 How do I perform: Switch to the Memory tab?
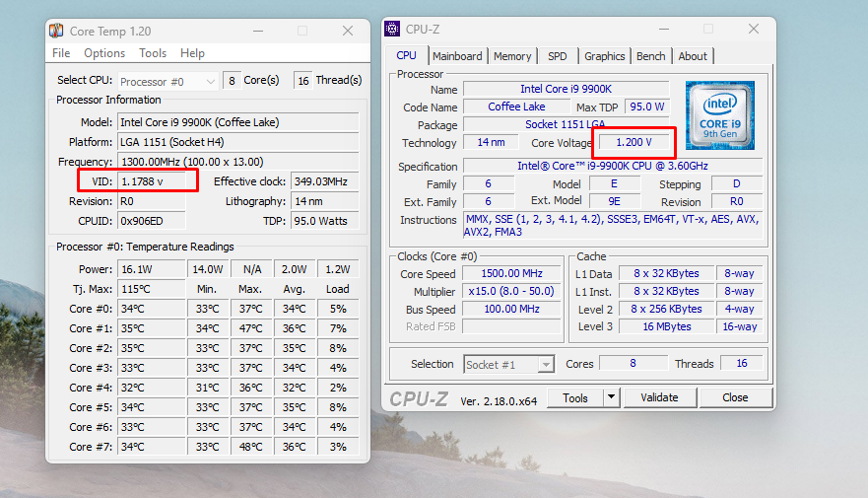(x=512, y=56)
